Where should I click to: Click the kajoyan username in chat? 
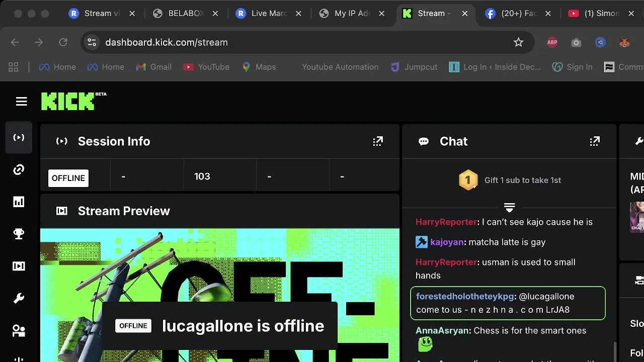coord(447,242)
